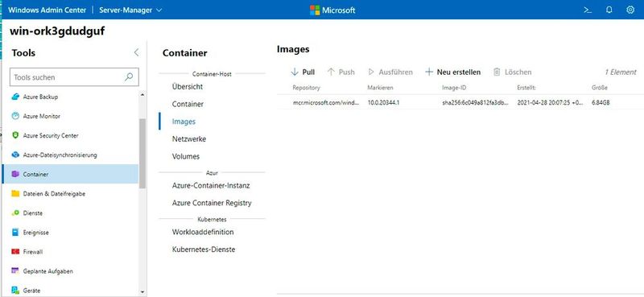
Task: Open Container under Container-Host
Action: (x=188, y=104)
